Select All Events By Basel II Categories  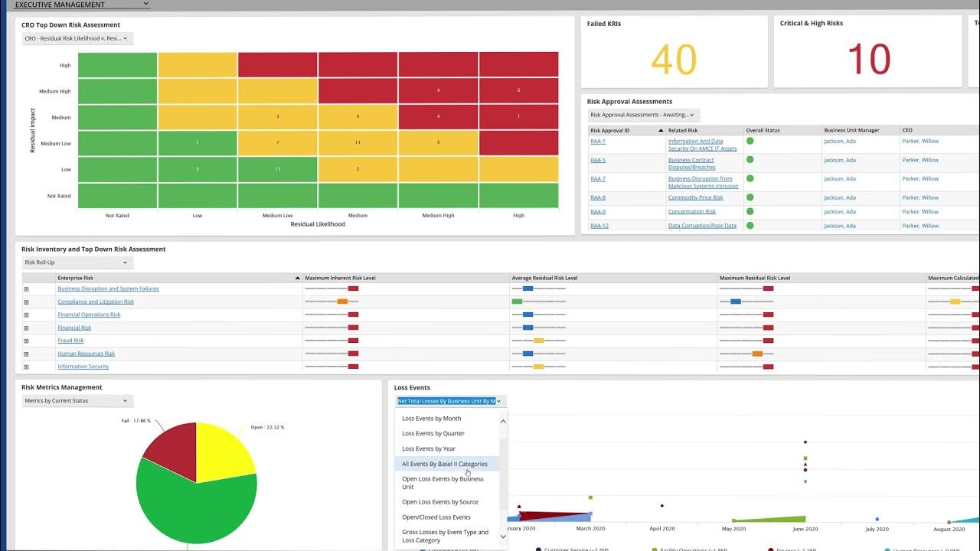pyautogui.click(x=444, y=464)
